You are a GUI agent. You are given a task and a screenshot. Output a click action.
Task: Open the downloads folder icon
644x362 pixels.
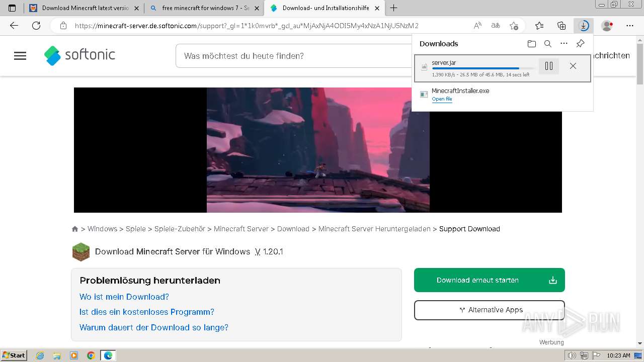pos(532,44)
